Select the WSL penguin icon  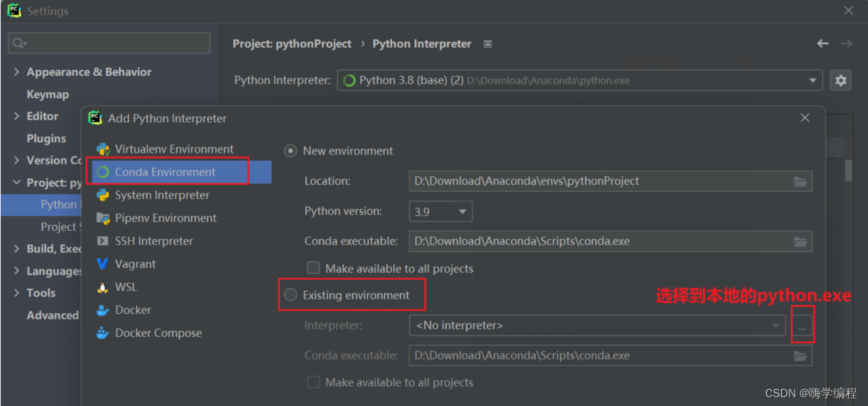click(x=103, y=287)
